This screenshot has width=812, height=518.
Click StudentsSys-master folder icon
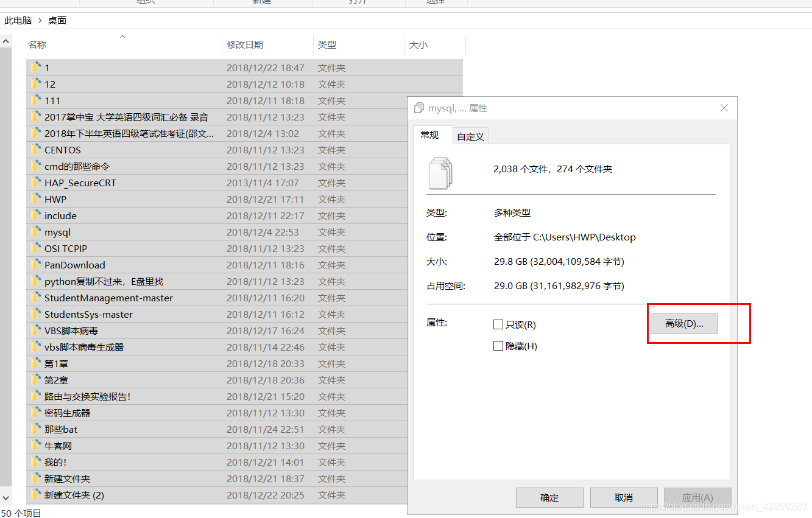coord(37,314)
